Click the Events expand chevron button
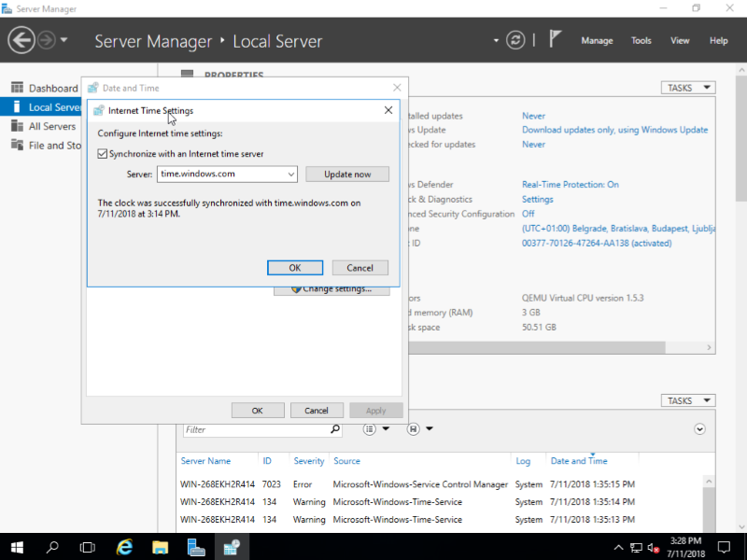 pos(699,429)
